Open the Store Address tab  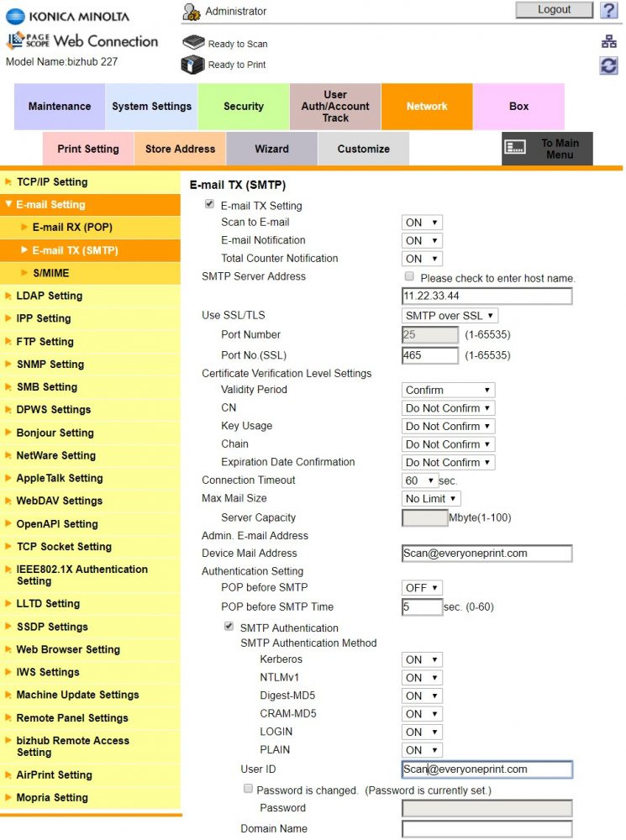[180, 149]
